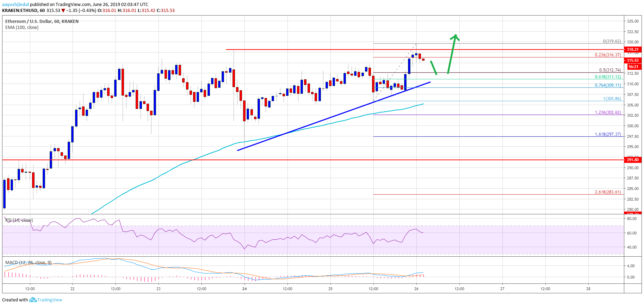Screen dimensions: 644x306
Task: Click date 27 on the time axis
Action: click(502, 289)
